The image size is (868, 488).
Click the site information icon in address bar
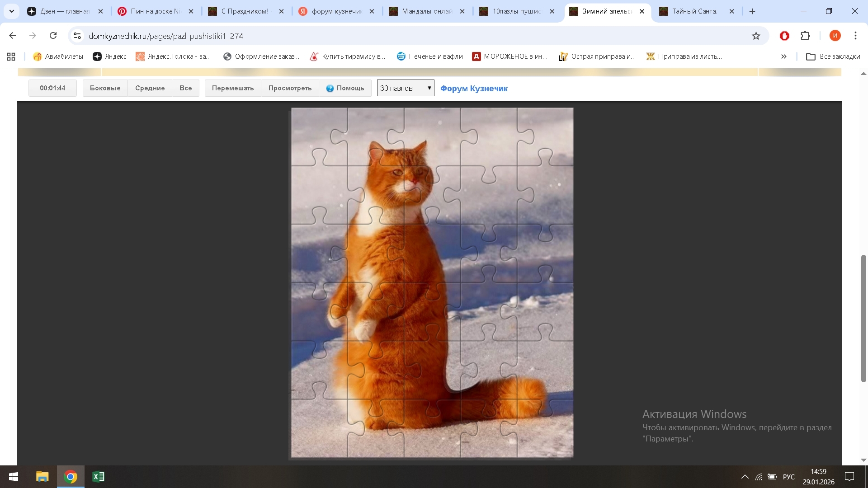coord(77,36)
